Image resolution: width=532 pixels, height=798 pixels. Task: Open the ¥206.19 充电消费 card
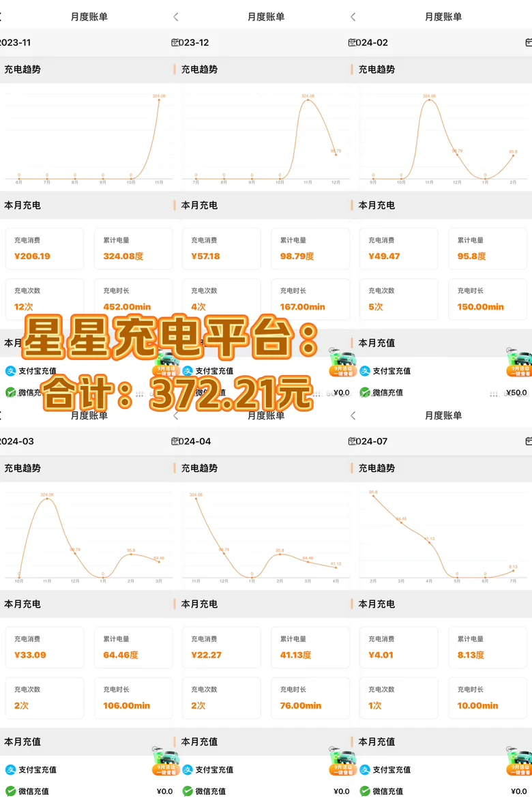pyautogui.click(x=44, y=249)
